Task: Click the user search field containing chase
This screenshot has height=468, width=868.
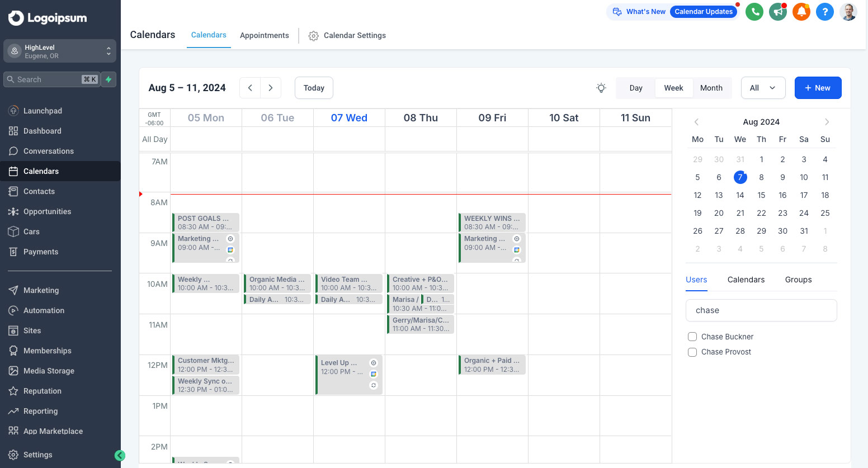Action: (x=761, y=310)
